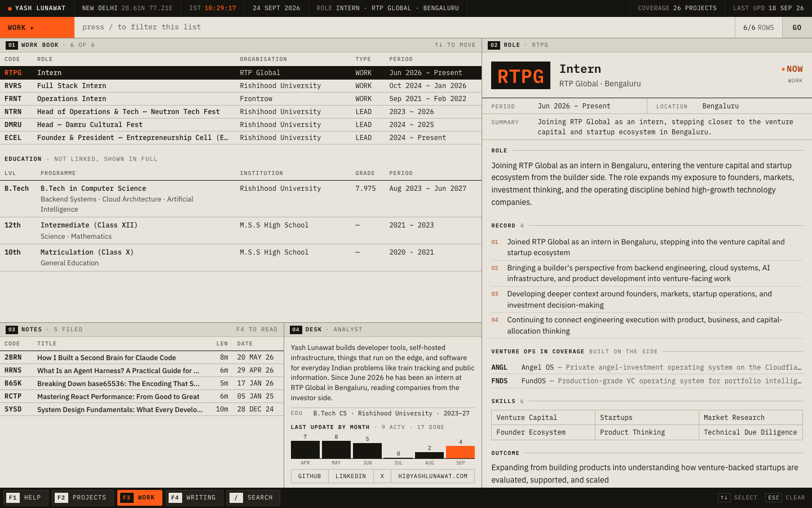Open note B65K Breaking Down base65536
The width and height of the screenshot is (812, 508).
(142, 383)
